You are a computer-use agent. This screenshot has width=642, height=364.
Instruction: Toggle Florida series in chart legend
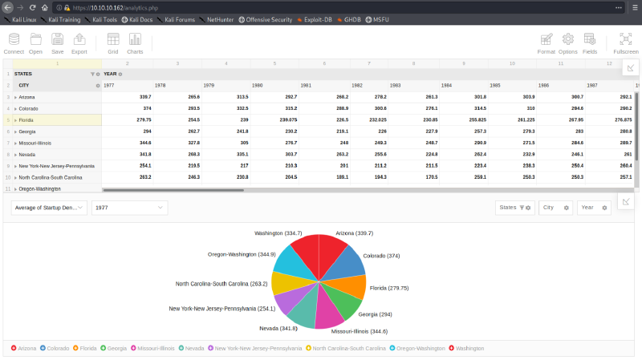click(85, 349)
